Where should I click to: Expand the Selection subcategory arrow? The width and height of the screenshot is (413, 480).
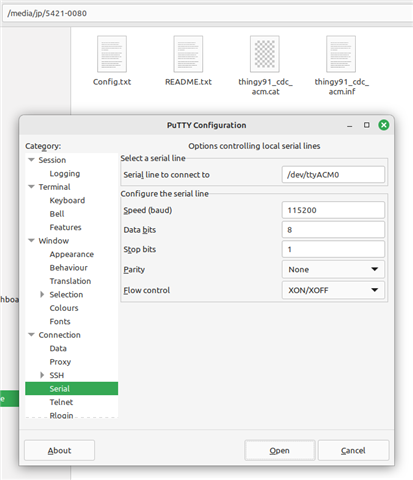point(42,294)
